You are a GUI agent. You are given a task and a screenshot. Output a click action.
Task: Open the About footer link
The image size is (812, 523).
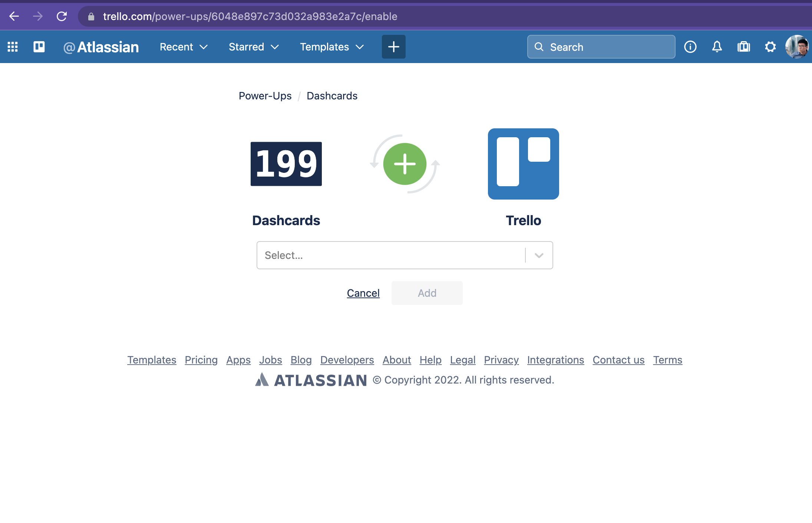point(397,360)
